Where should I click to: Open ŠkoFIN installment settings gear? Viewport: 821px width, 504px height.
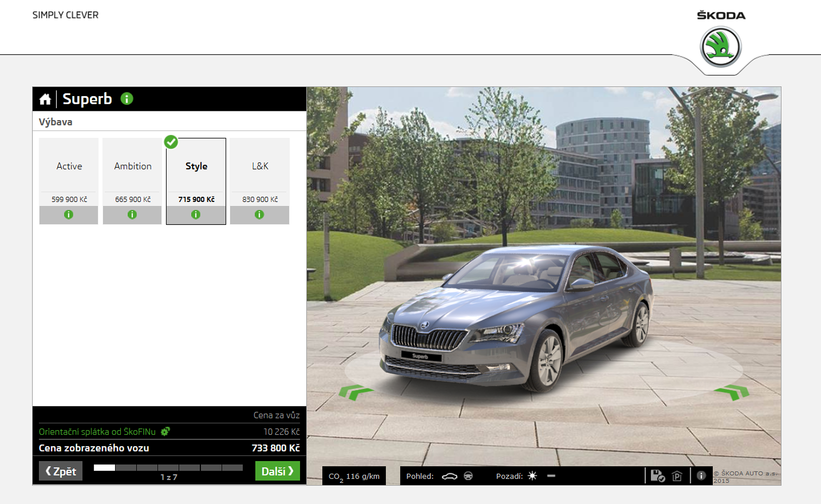(x=165, y=431)
